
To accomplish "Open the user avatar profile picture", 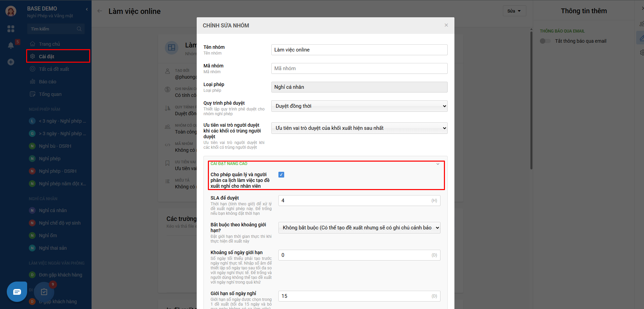I will (11, 11).
